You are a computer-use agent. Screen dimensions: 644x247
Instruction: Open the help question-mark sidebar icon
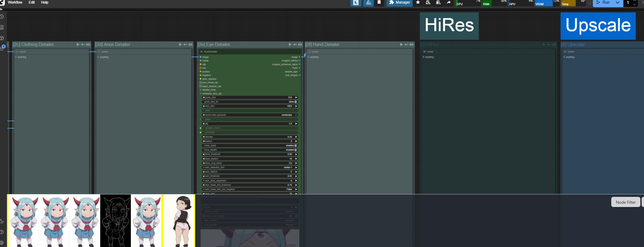pyautogui.click(x=2, y=232)
